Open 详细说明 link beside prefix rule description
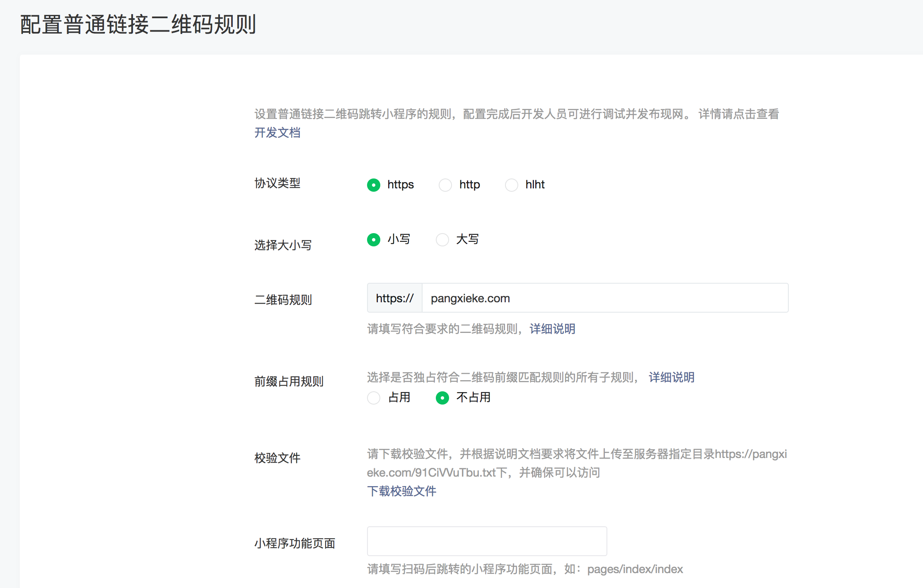 coord(671,377)
